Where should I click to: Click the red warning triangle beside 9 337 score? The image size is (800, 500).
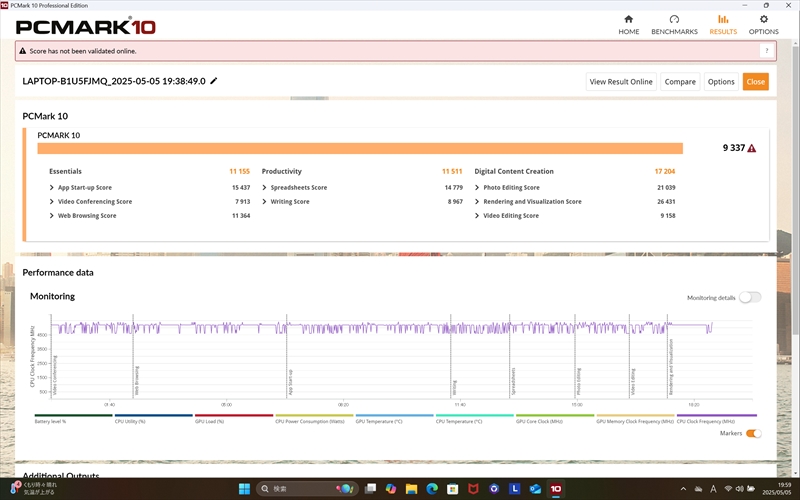pos(752,148)
